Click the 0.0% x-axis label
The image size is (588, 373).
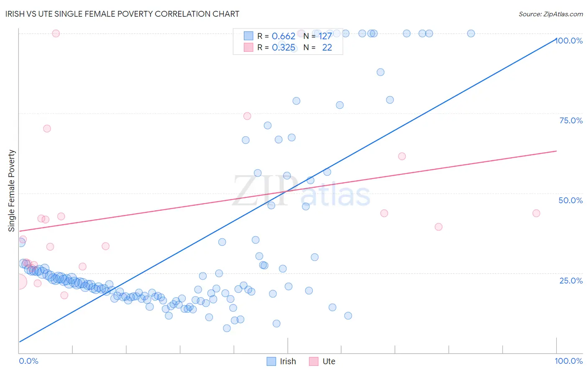[28, 361]
